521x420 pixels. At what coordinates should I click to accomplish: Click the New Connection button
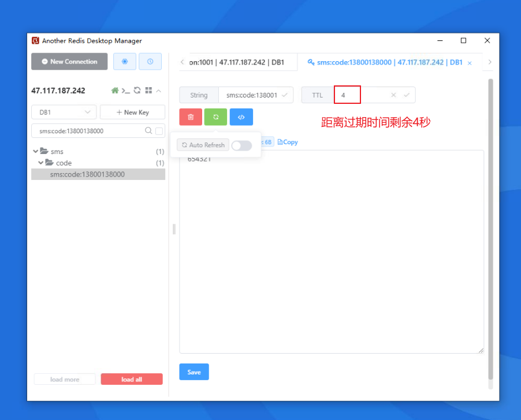tap(69, 61)
